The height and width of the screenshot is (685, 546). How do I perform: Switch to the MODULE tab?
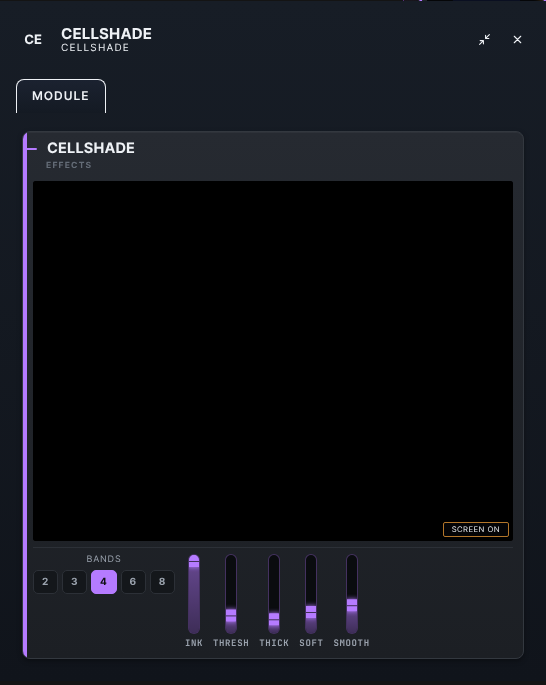(61, 96)
